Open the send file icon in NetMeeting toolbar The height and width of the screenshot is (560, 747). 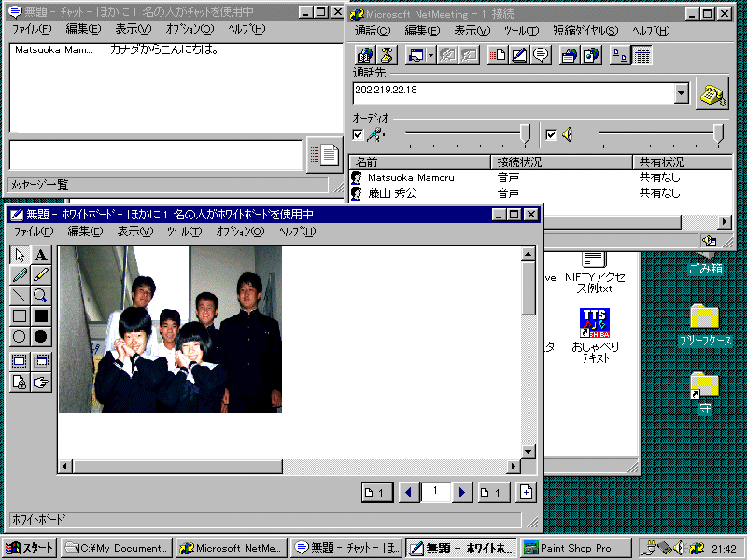pos(498,55)
